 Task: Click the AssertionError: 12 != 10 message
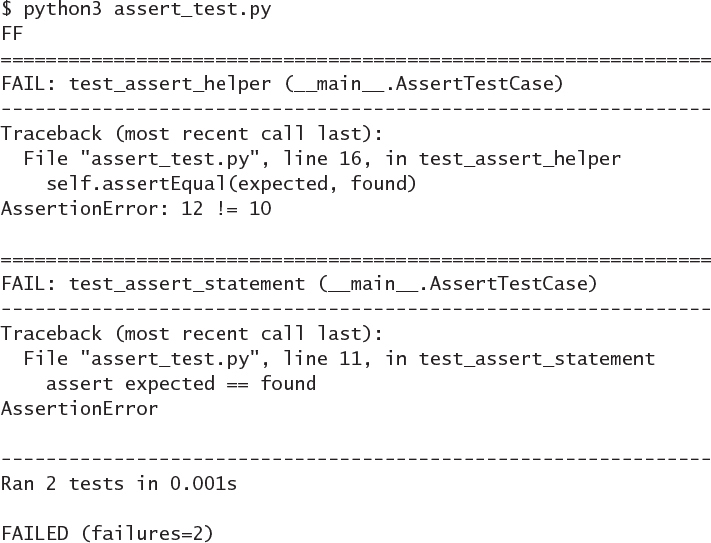[137, 209]
